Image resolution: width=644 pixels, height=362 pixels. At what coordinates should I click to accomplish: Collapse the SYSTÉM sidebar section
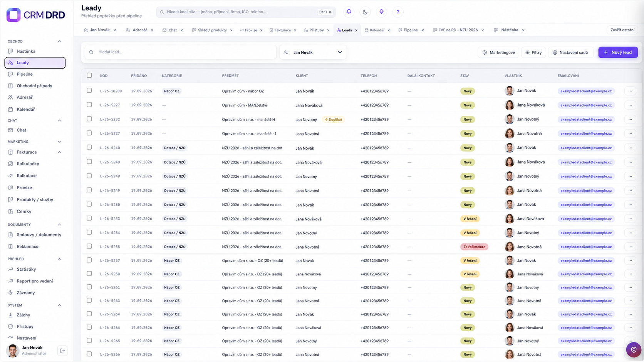click(x=59, y=305)
